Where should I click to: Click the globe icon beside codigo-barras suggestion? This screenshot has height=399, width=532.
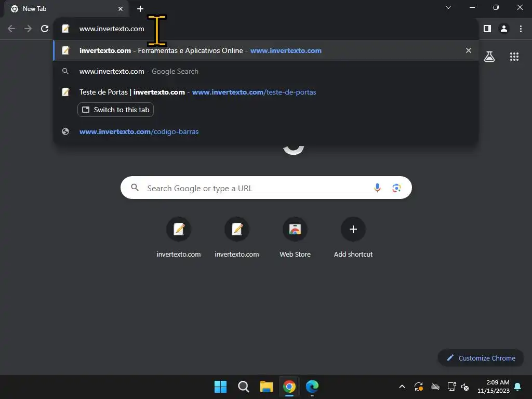pyautogui.click(x=65, y=131)
